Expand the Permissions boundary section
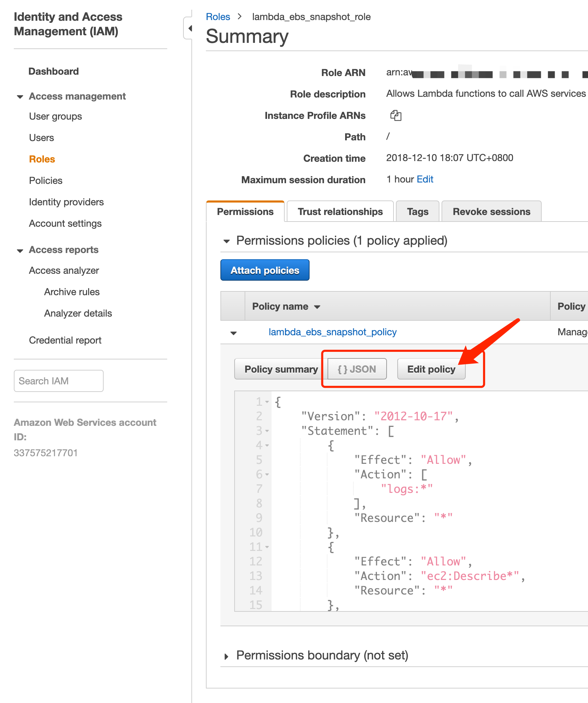Screen dimensions: 588x703 click(227, 656)
